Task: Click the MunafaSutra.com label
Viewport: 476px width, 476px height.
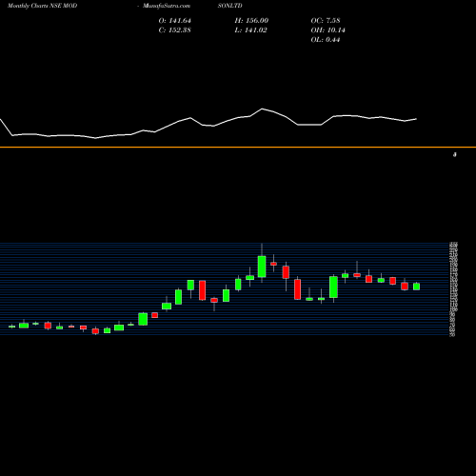Action: coord(167,6)
